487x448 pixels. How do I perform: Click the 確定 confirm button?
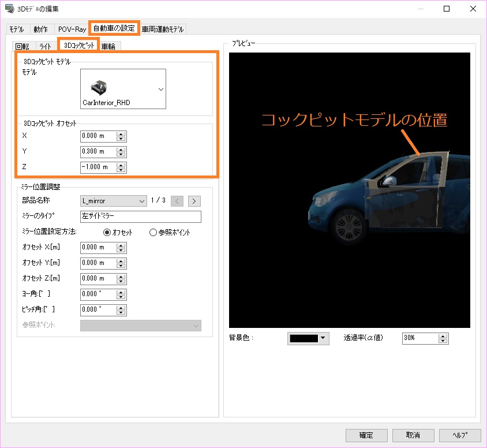(366, 435)
